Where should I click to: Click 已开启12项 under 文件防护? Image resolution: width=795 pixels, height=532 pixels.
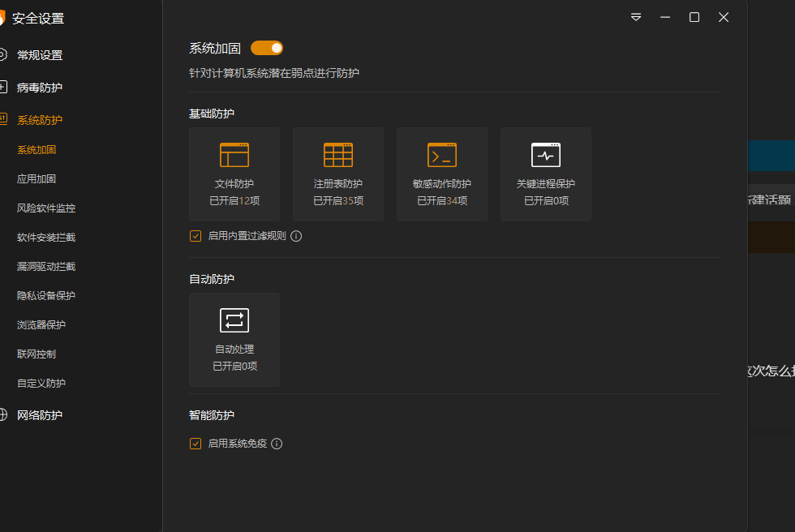click(x=234, y=201)
